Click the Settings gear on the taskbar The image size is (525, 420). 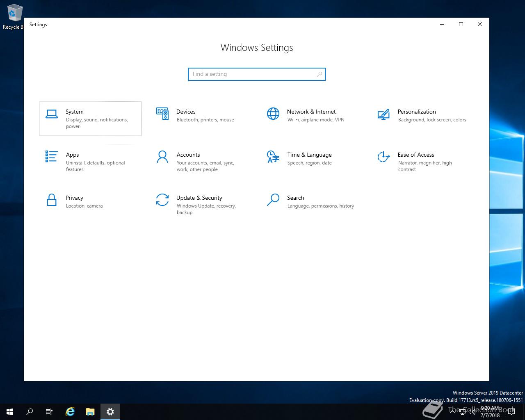click(x=110, y=412)
